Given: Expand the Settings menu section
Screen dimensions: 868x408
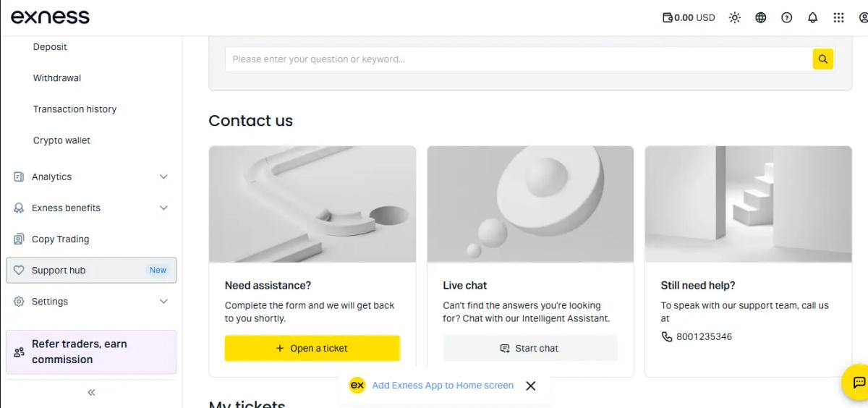Looking at the screenshot, I should [91, 301].
